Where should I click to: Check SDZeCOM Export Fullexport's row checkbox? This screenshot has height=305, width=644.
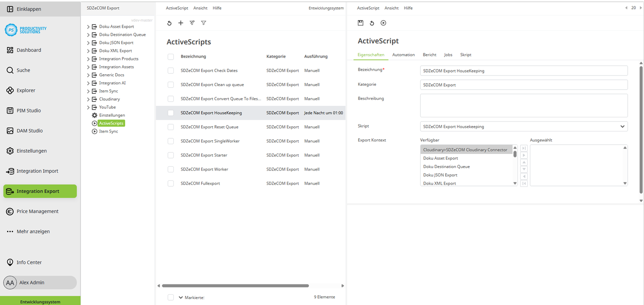[171, 183]
